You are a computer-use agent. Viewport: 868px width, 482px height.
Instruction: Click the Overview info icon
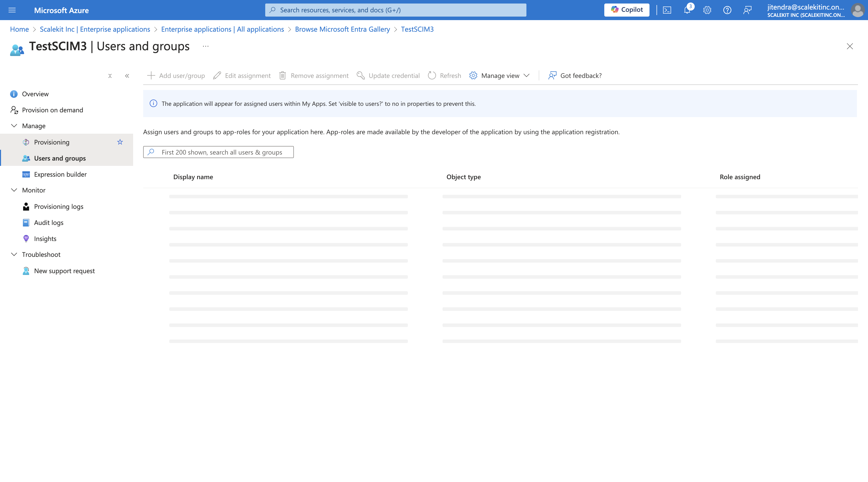pyautogui.click(x=14, y=94)
